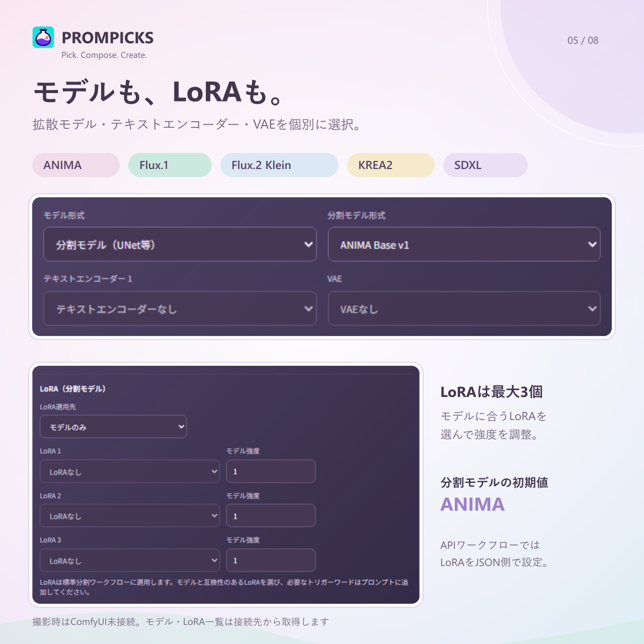The image size is (644, 644).
Task: Click the 分割モデル形式 label
Action: (356, 215)
